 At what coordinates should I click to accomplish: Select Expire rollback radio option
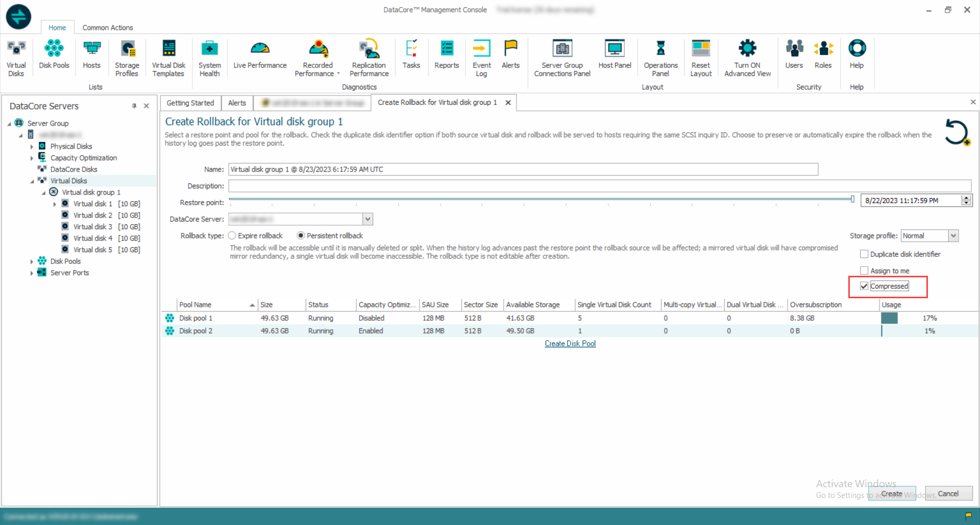[232, 235]
